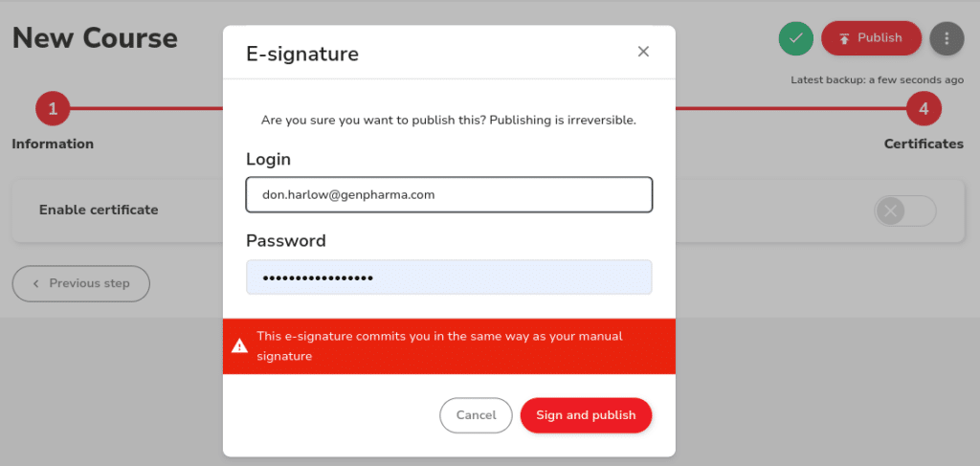Image resolution: width=980 pixels, height=466 pixels.
Task: Focus the Login email input field
Action: click(x=449, y=194)
